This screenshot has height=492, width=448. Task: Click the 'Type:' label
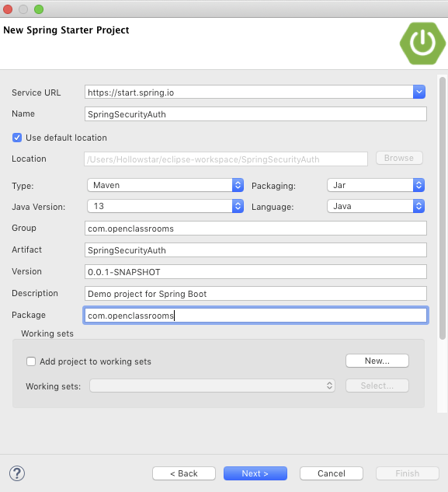coord(23,186)
